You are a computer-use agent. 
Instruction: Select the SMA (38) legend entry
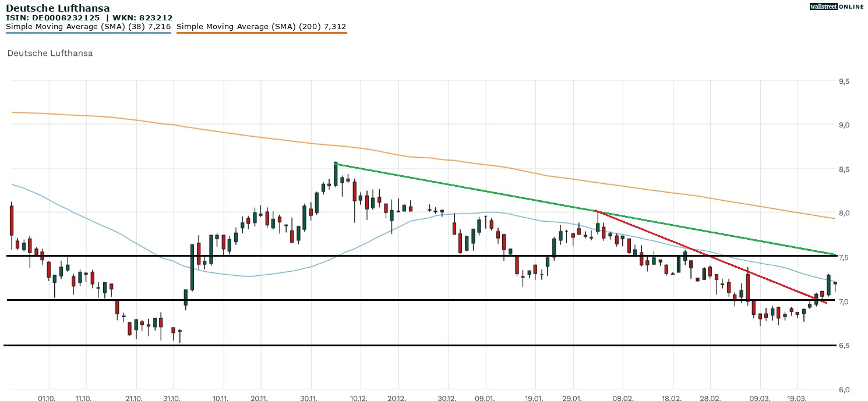[x=89, y=27]
